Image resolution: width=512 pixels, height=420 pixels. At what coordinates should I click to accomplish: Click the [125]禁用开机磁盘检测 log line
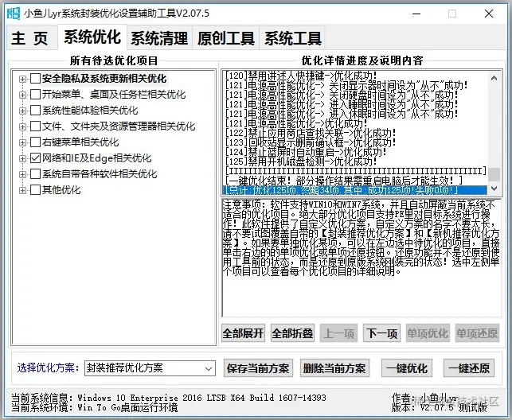point(301,161)
